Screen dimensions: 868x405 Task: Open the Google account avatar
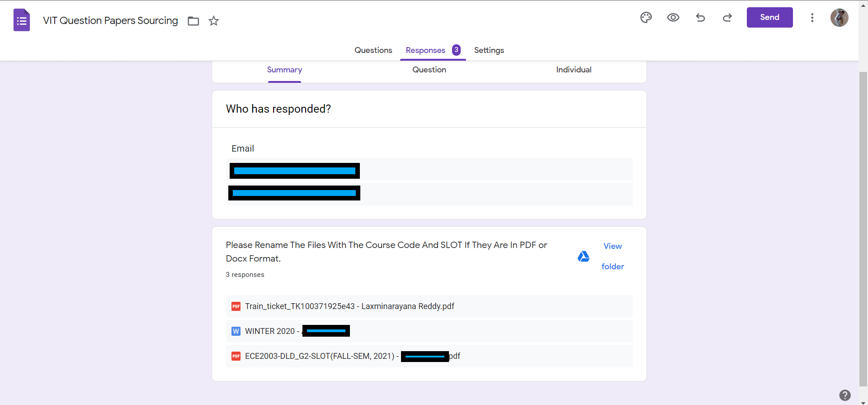point(840,18)
